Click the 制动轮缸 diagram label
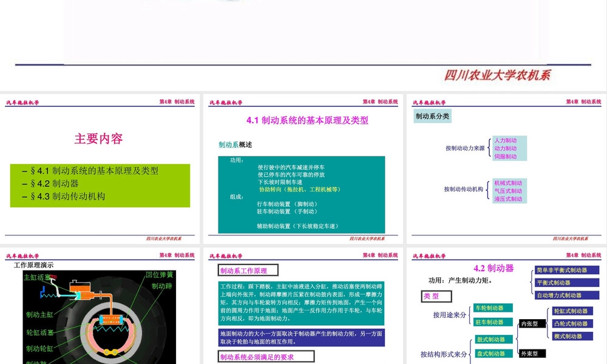The width and height of the screenshot is (607, 364). [39, 348]
